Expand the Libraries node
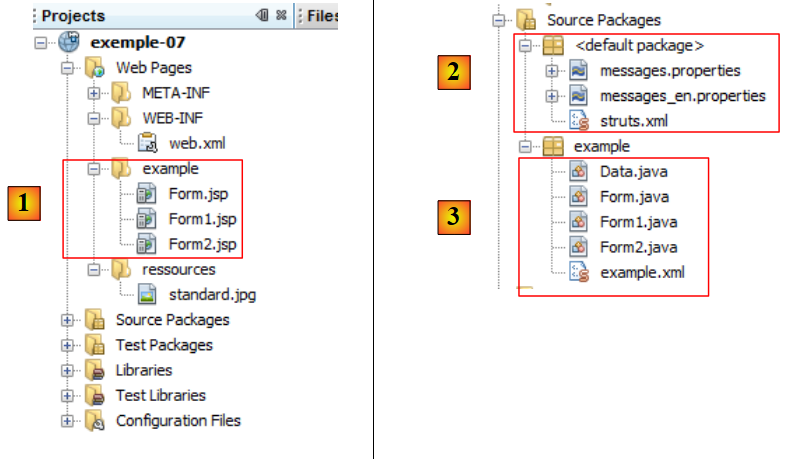 67,370
